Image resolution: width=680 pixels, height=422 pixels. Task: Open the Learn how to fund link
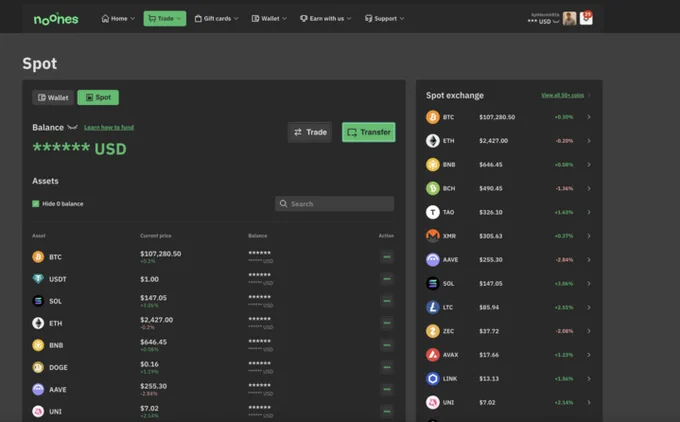109,128
